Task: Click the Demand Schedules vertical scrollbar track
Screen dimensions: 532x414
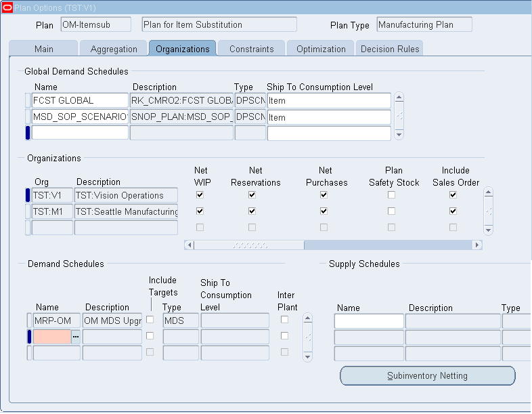Action: point(308,337)
